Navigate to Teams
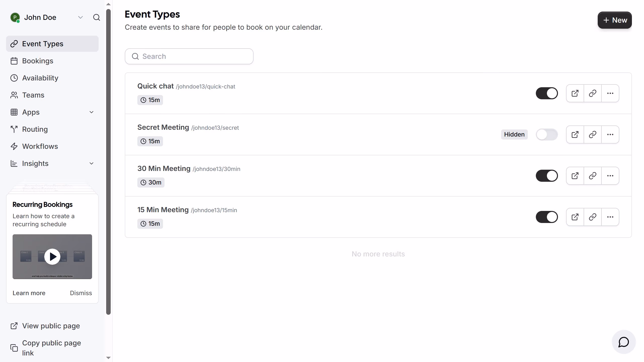 52,95
